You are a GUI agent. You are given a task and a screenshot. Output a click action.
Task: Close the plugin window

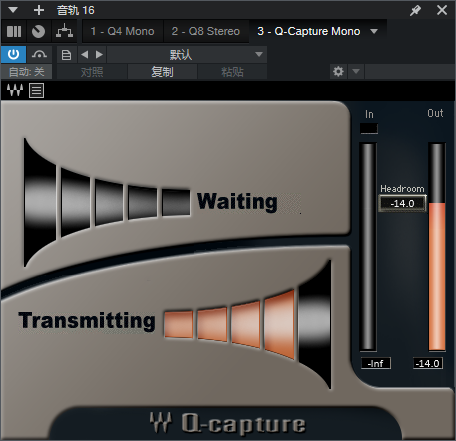click(x=442, y=10)
